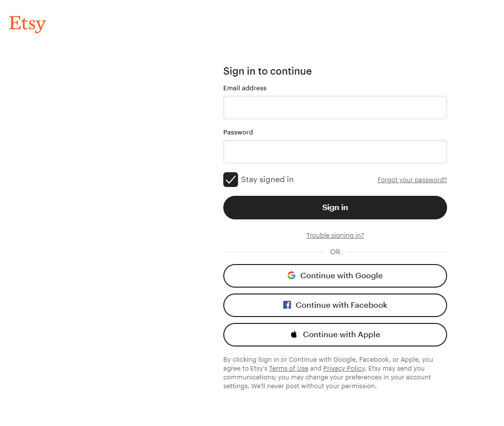Click inside the Password field

tap(335, 151)
